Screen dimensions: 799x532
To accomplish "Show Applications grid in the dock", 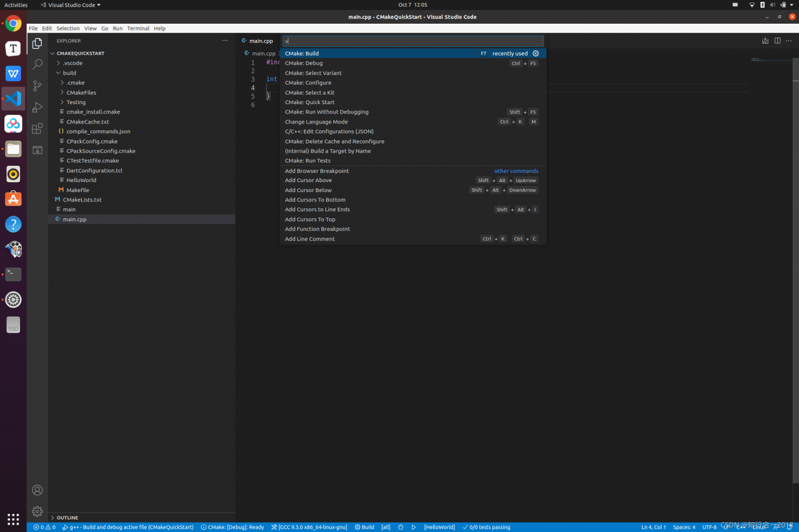I will [x=13, y=519].
